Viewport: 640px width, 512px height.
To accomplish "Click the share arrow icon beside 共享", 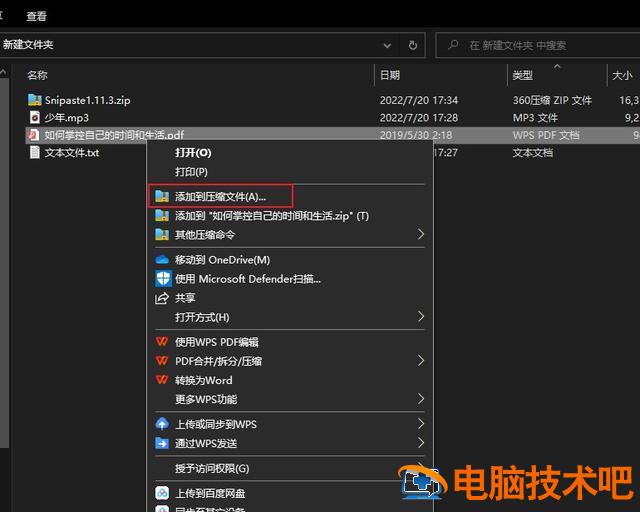I will coord(162,298).
